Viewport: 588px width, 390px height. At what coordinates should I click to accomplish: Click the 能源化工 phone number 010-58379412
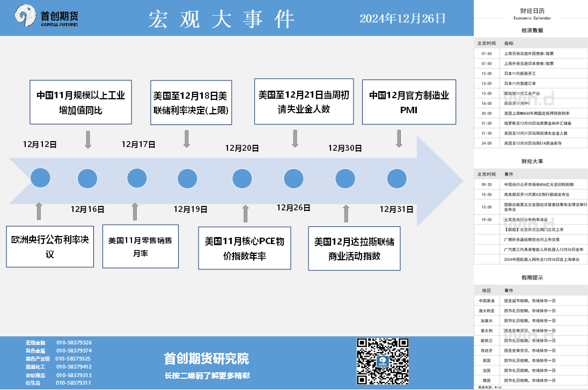click(74, 367)
